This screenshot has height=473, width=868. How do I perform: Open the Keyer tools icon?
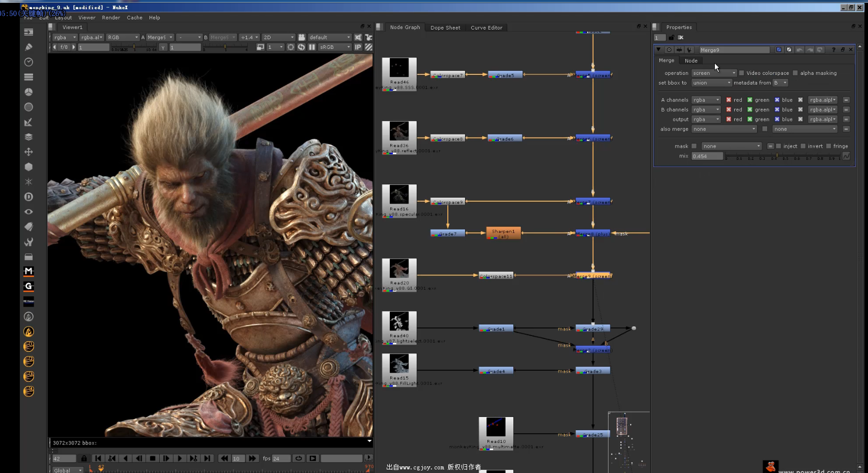point(28,122)
